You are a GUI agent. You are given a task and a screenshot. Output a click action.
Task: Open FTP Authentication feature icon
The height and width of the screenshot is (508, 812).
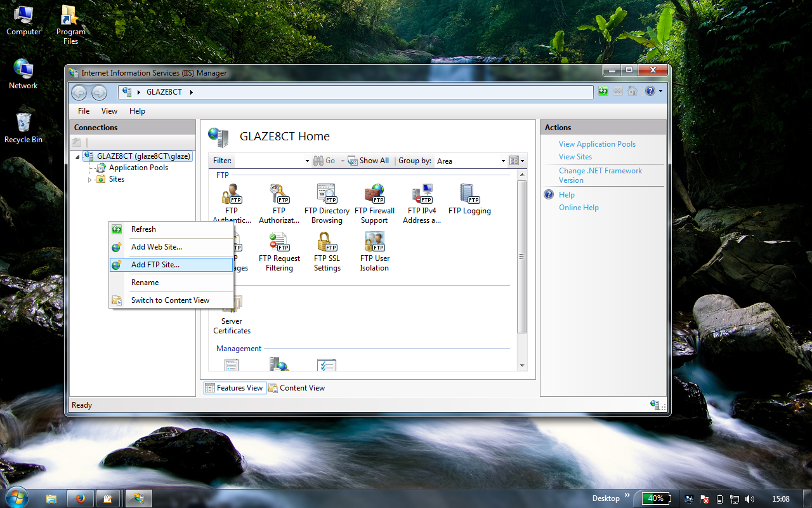click(x=232, y=204)
